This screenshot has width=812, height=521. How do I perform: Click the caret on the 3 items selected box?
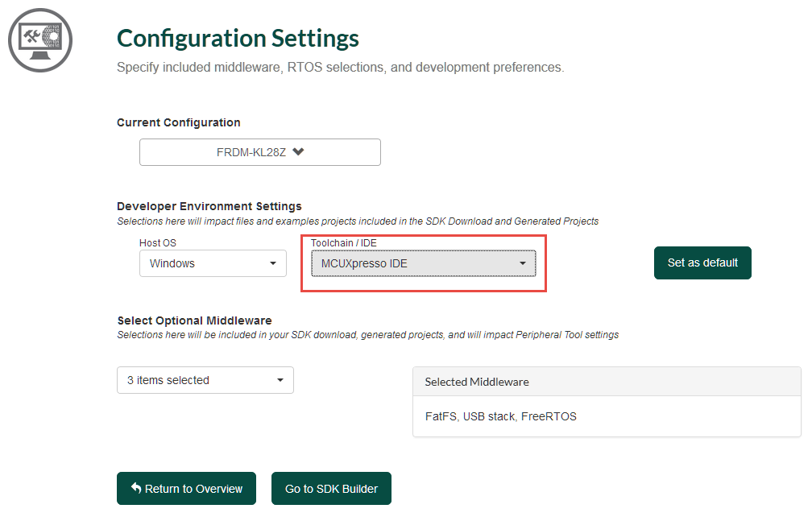(280, 379)
